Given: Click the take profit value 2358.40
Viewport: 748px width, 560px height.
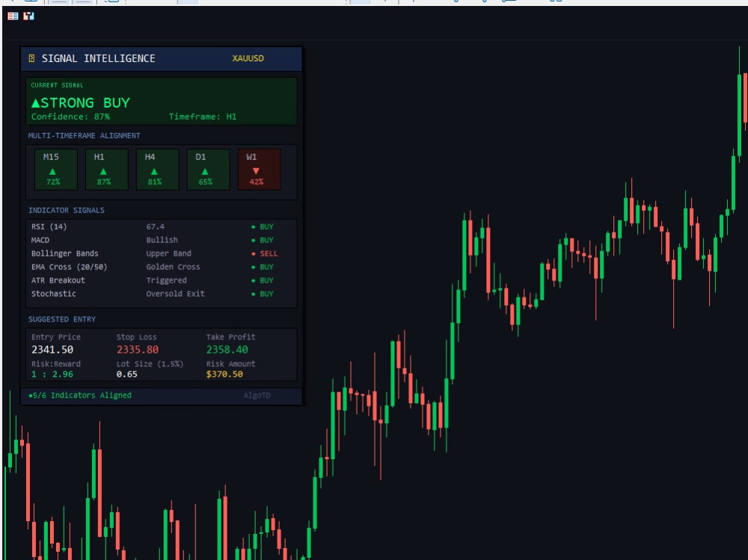Looking at the screenshot, I should pyautogui.click(x=227, y=350).
